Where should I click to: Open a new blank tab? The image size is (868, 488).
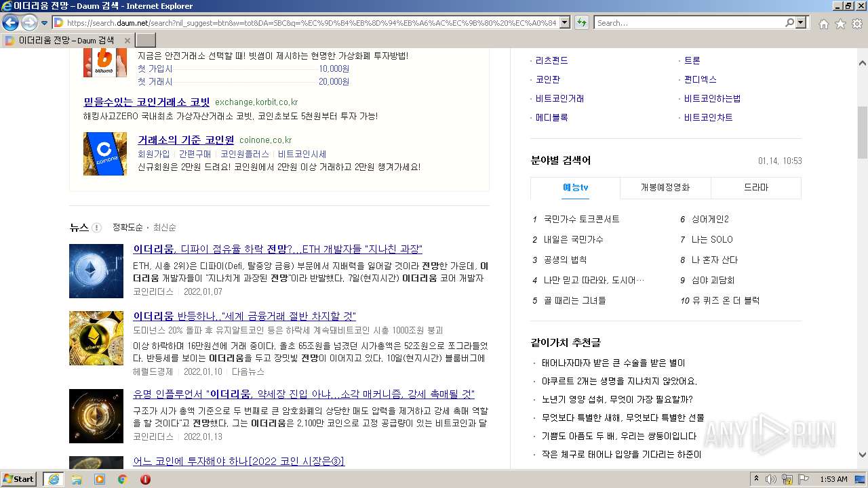tap(146, 41)
